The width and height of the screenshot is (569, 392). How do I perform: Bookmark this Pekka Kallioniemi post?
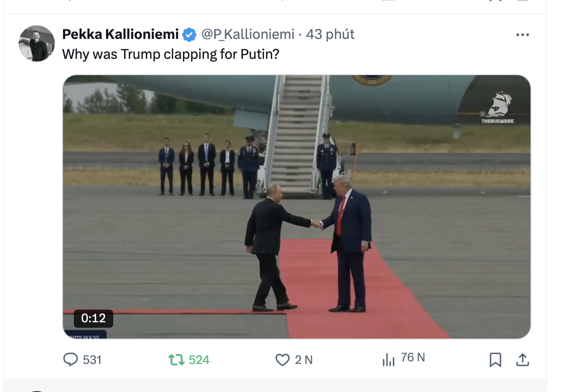[495, 360]
